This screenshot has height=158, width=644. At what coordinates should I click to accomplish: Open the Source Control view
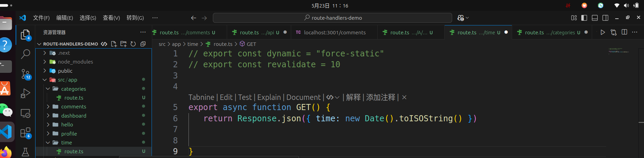coord(25,74)
